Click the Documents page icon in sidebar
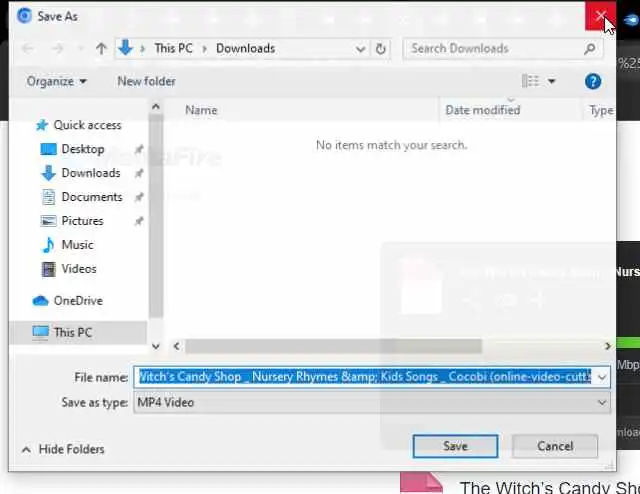This screenshot has height=494, width=640. coord(48,197)
